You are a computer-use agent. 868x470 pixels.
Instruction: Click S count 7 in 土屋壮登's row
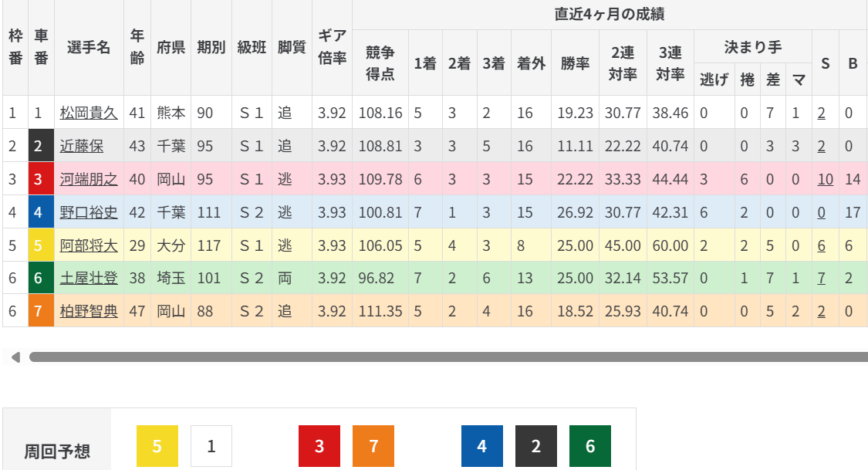click(x=821, y=279)
